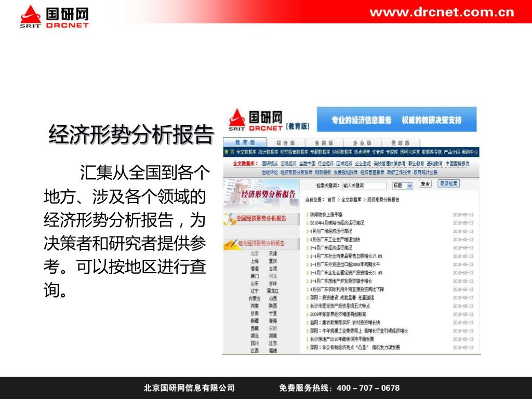Image resolution: width=532 pixels, height=399 pixels.
Task: Open the article 长沙房地产2010年继续保持平稳发展
Action: [x=342, y=339]
